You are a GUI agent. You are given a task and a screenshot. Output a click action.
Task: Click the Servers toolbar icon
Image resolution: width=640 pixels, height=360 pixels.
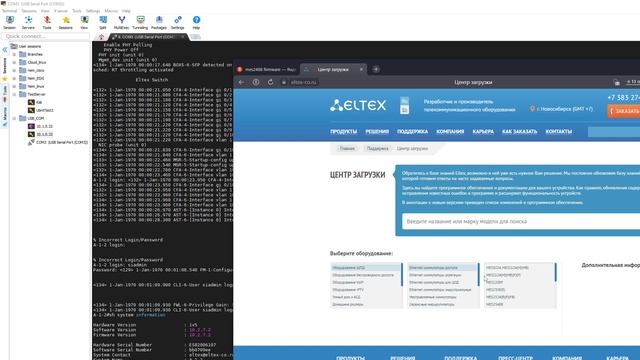point(28,22)
